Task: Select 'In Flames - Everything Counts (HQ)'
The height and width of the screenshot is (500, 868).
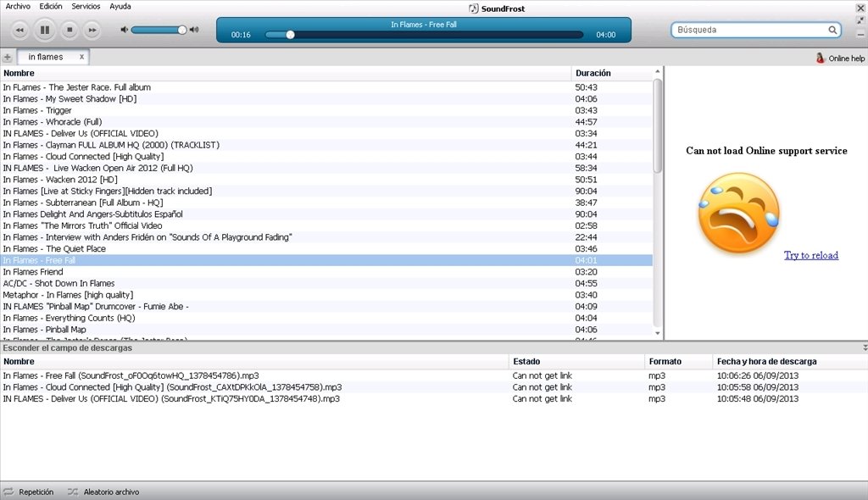Action: 326,318
